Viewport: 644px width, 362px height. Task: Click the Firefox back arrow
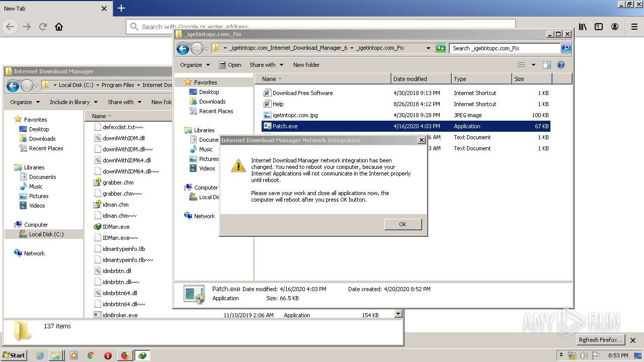click(11, 27)
